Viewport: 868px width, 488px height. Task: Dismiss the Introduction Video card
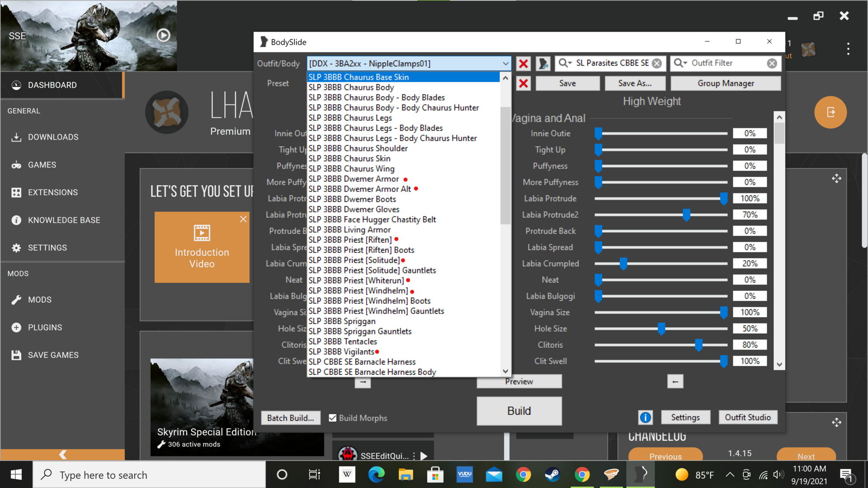pyautogui.click(x=243, y=219)
